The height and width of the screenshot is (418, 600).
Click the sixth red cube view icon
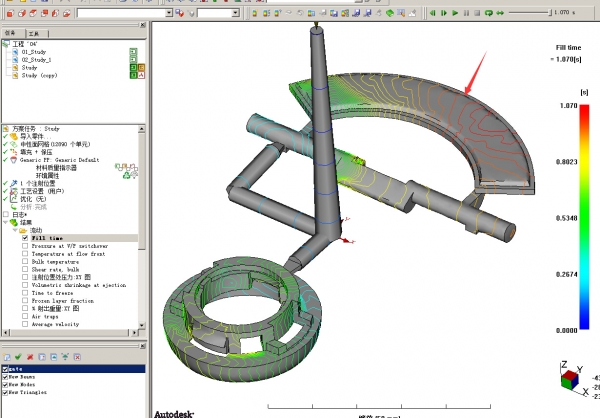point(67,13)
